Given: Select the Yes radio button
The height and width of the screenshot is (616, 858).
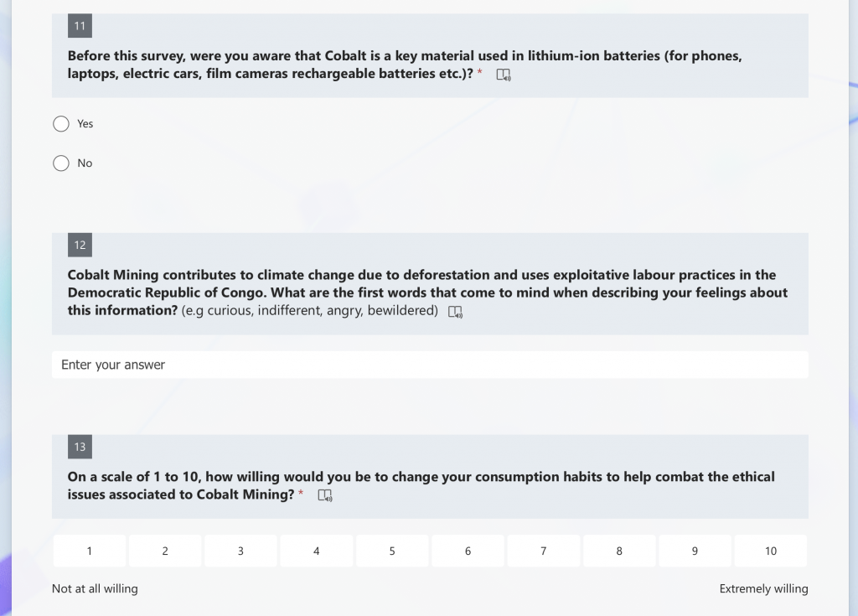Looking at the screenshot, I should click(x=61, y=124).
